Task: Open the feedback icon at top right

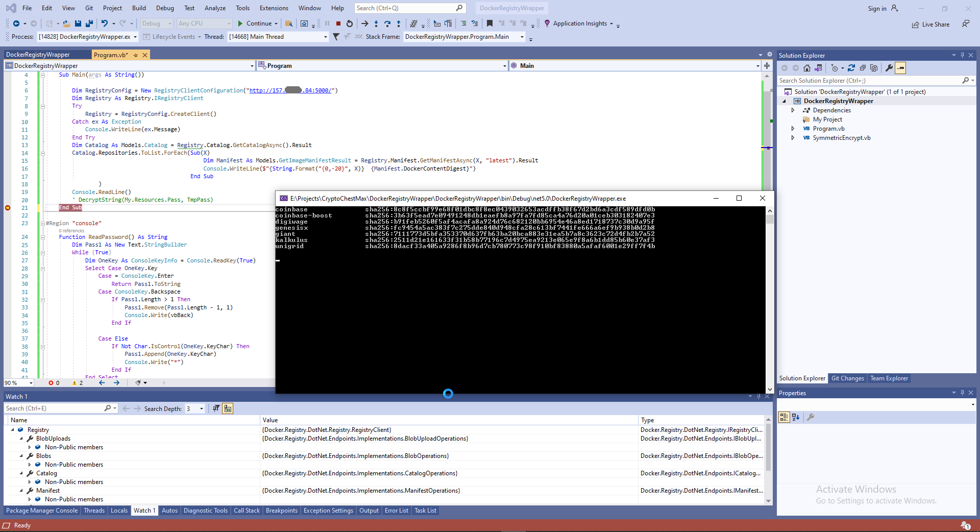Action: [x=965, y=24]
